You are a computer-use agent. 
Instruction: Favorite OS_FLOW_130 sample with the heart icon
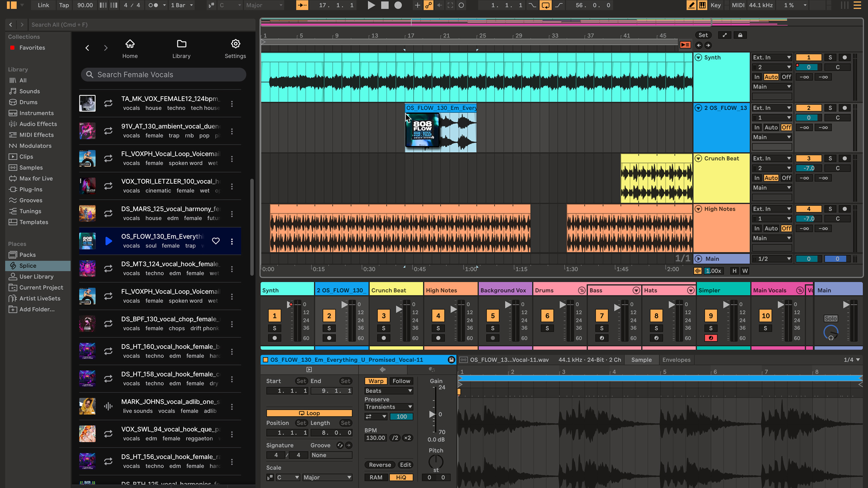(216, 241)
